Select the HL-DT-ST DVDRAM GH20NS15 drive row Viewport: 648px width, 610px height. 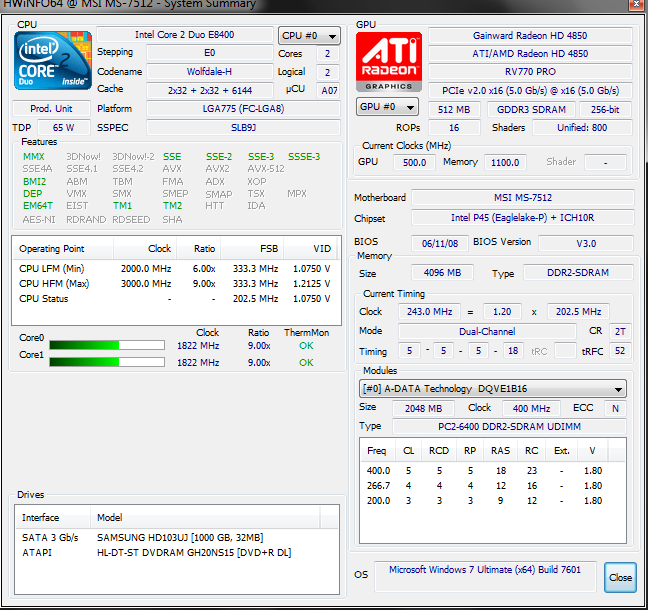click(x=177, y=553)
